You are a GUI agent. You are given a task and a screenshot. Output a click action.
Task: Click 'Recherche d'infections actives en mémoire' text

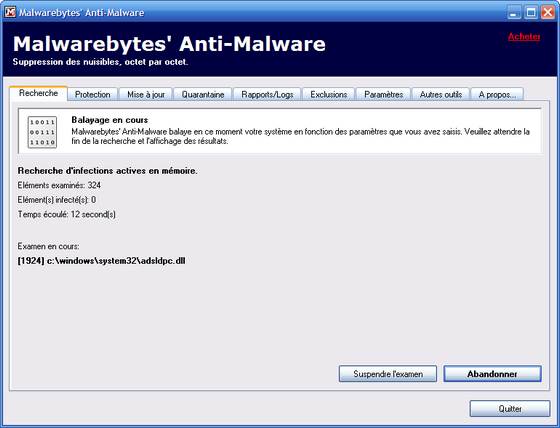click(x=108, y=171)
